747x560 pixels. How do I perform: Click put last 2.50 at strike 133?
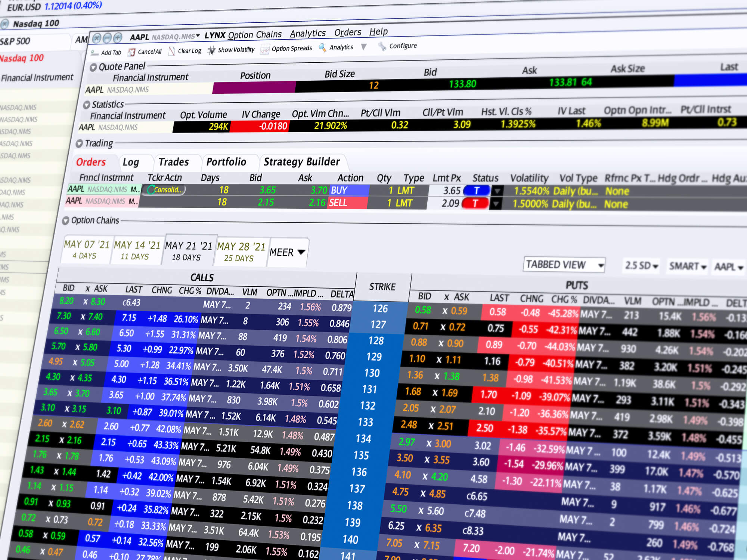[484, 428]
